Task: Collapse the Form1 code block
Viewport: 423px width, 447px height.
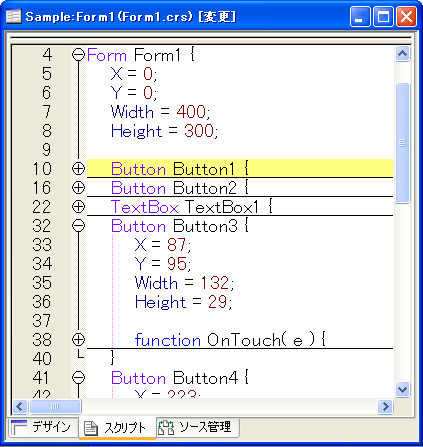Action: tap(79, 55)
